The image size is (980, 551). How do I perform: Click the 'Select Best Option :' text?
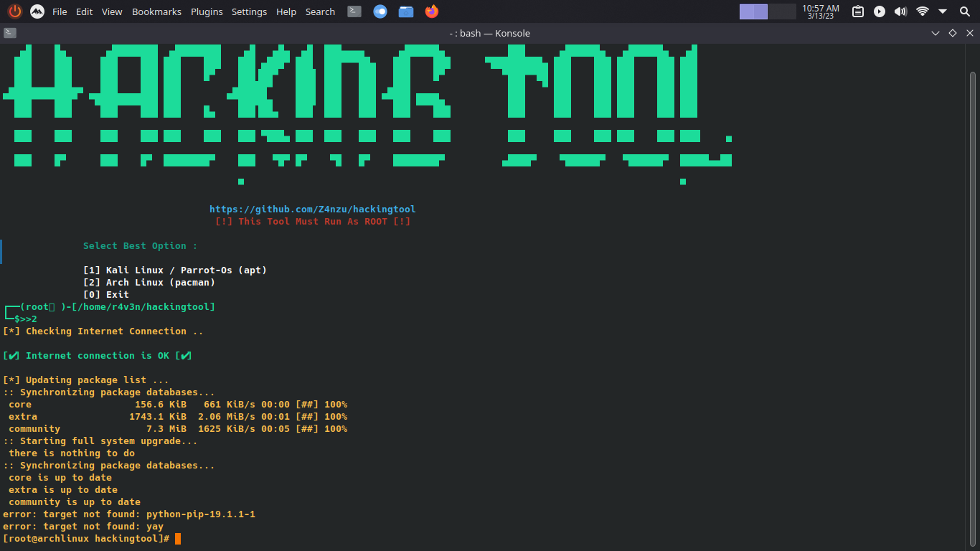point(140,246)
